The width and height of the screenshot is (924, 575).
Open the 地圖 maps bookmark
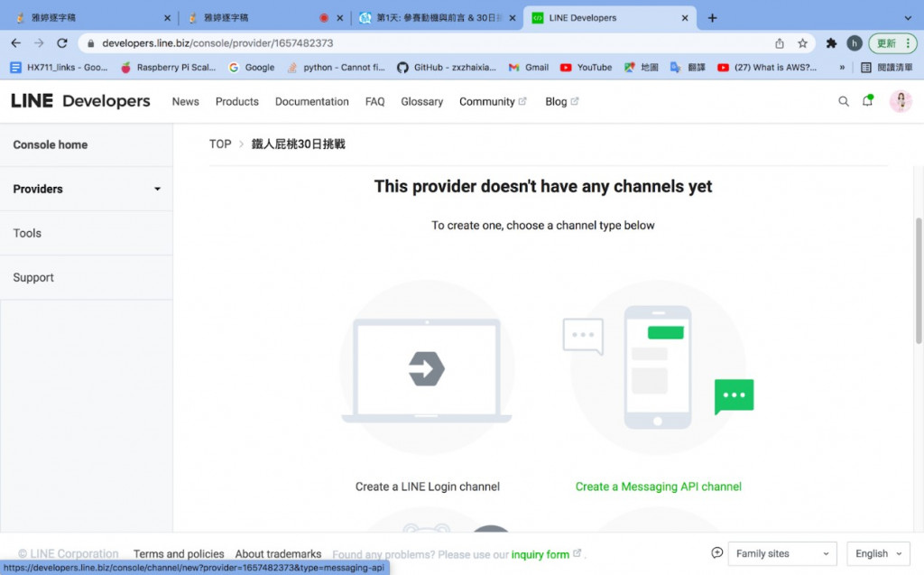click(x=642, y=67)
